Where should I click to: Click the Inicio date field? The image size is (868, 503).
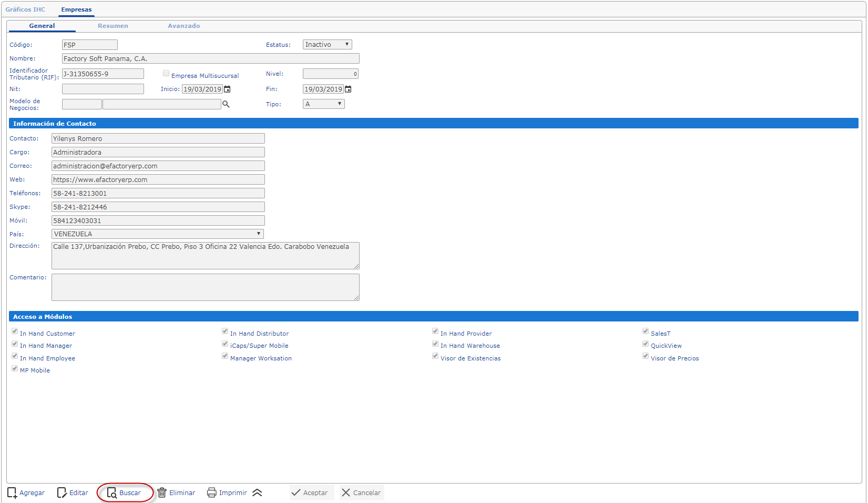[202, 89]
